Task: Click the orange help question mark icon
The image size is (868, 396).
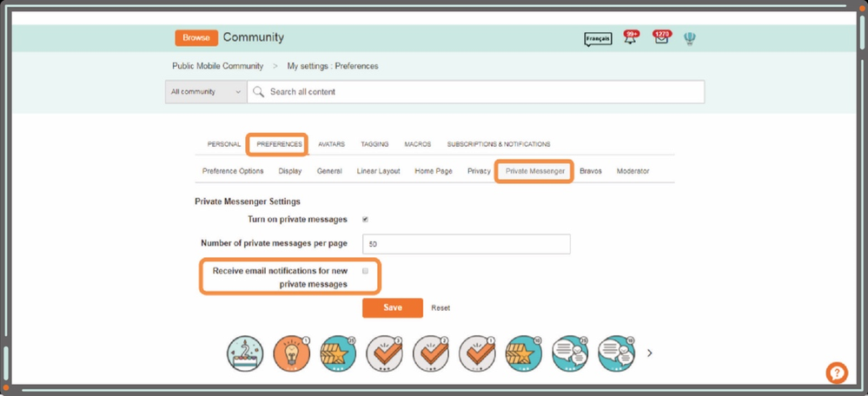Action: point(836,373)
